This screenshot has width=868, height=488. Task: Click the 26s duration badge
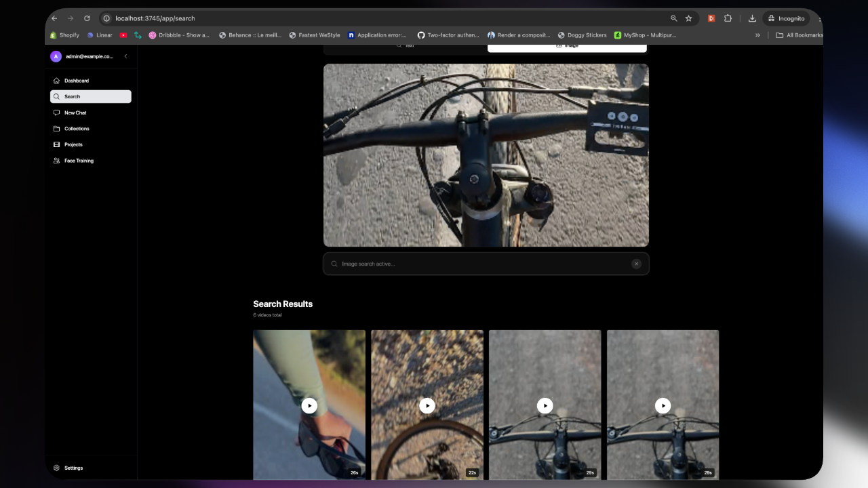click(354, 472)
